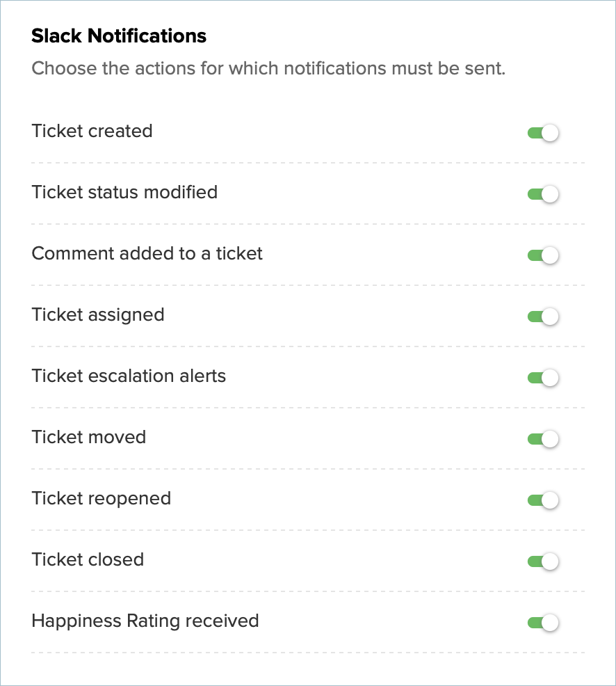Image resolution: width=616 pixels, height=686 pixels.
Task: Toggle Comment added to a ticket switch
Action: 543,255
